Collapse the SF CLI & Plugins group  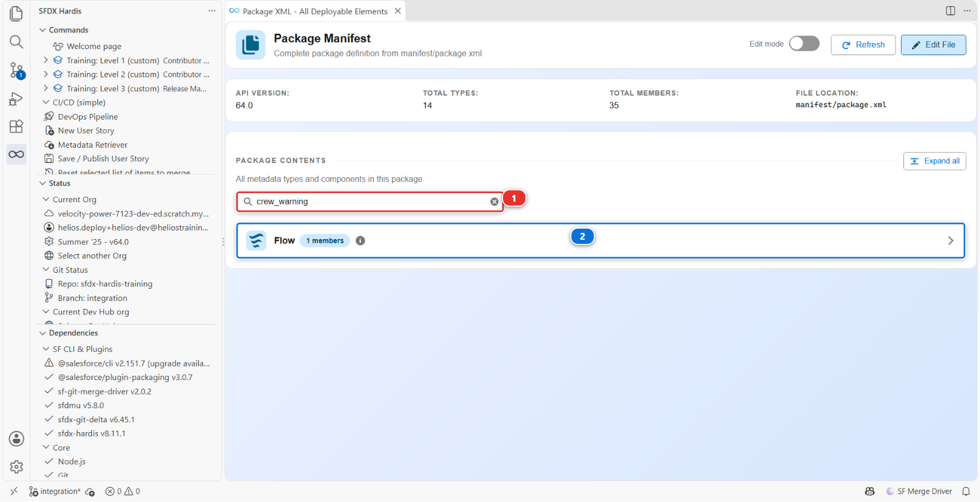coord(46,349)
